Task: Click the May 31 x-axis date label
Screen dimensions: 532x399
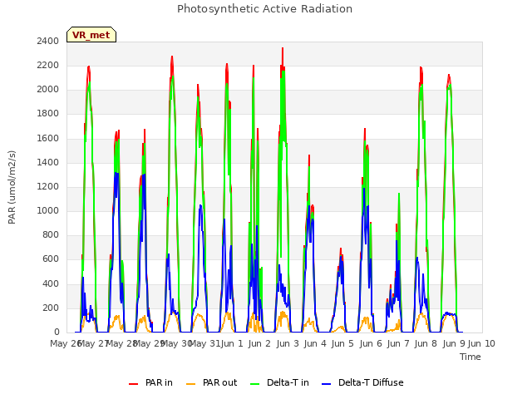Action: 204,343
